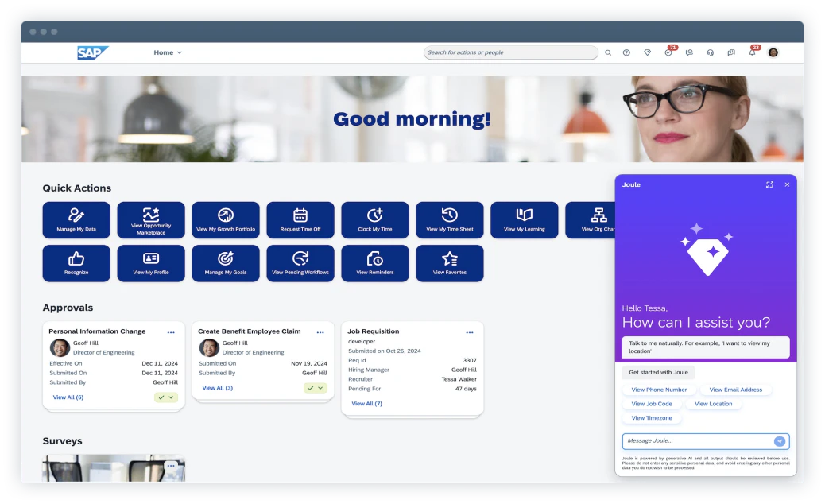The height and width of the screenshot is (504, 825).
Task: Expand the Joule panel to full screen
Action: [769, 184]
